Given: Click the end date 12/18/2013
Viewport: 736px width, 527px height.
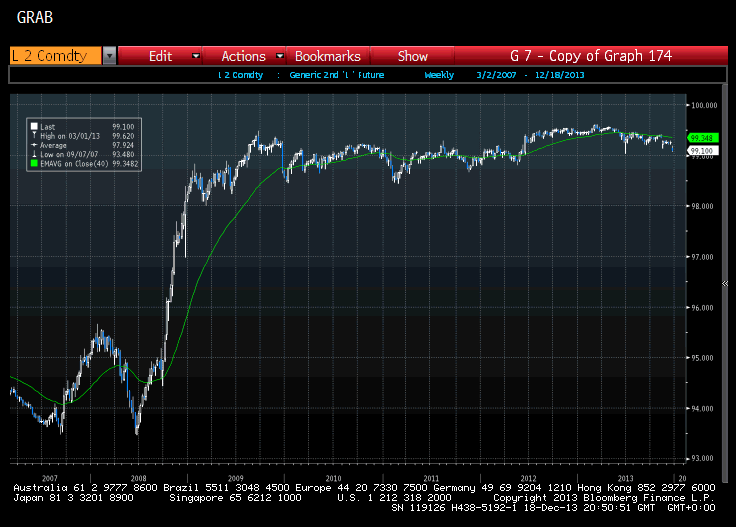Looking at the screenshot, I should tap(560, 75).
